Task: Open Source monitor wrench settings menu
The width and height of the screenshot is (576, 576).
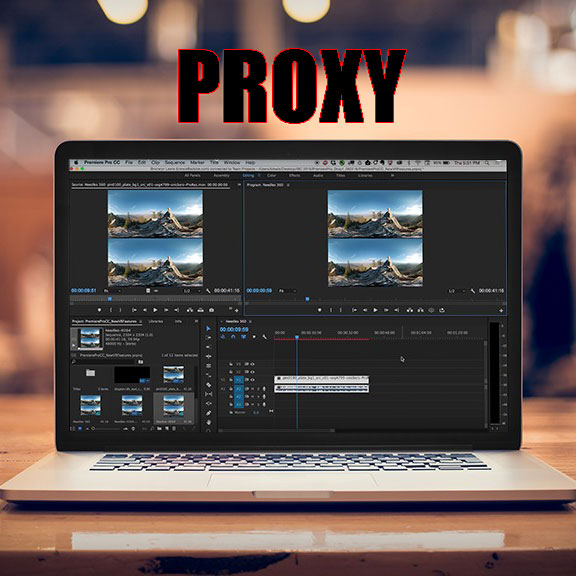Action: pos(208,291)
